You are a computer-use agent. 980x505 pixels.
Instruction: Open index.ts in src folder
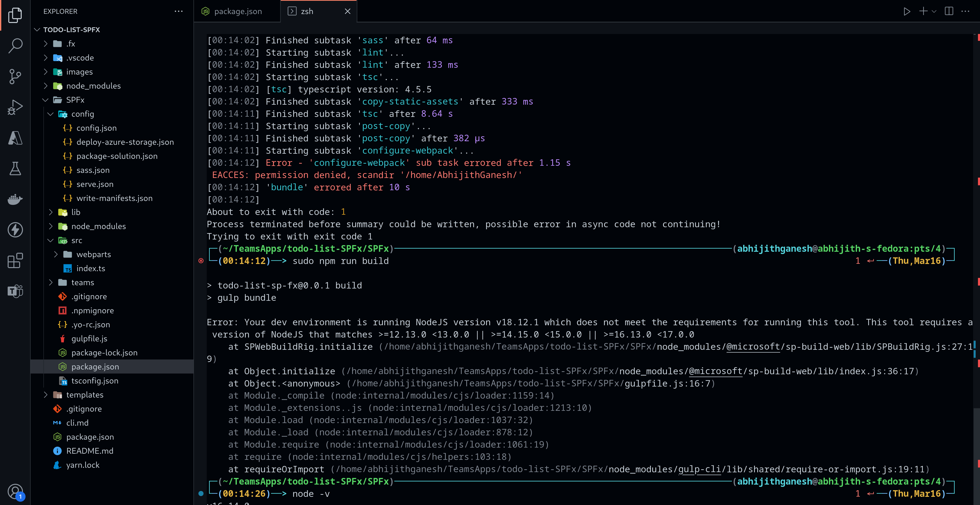[x=91, y=269]
